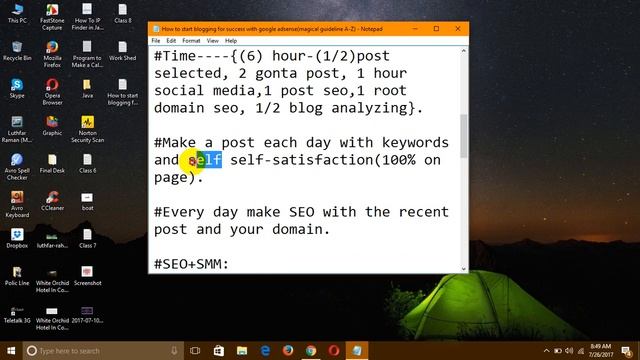Select the Mozilla Firefox desktop shortcut
This screenshot has width=640, height=360.
[x=52, y=54]
